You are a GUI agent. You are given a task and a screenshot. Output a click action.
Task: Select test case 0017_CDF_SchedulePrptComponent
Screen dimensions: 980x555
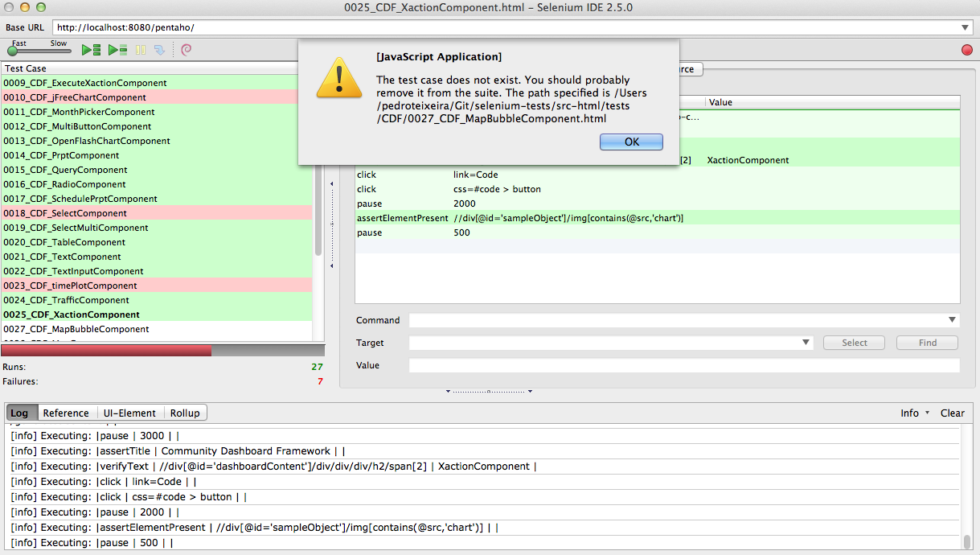click(157, 199)
